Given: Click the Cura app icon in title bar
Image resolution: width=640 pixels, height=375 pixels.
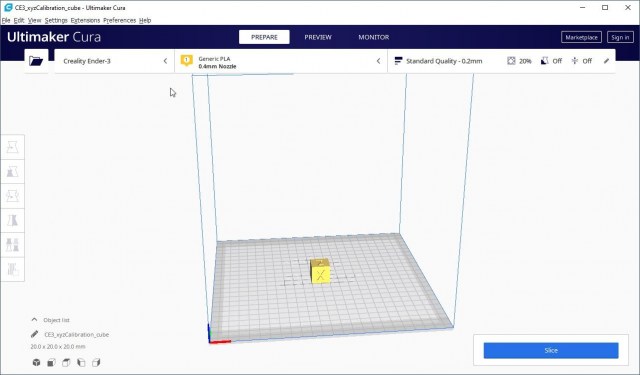Looking at the screenshot, I should pos(8,7).
